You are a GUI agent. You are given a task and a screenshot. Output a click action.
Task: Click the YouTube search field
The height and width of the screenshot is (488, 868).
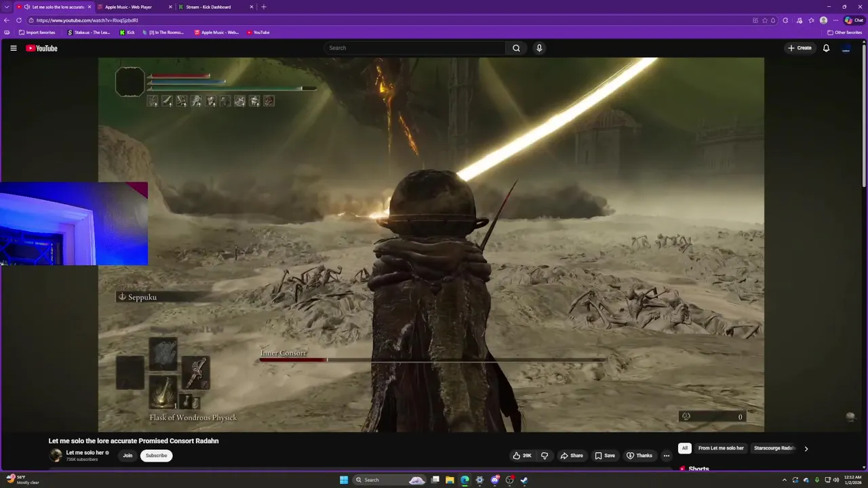tap(415, 48)
